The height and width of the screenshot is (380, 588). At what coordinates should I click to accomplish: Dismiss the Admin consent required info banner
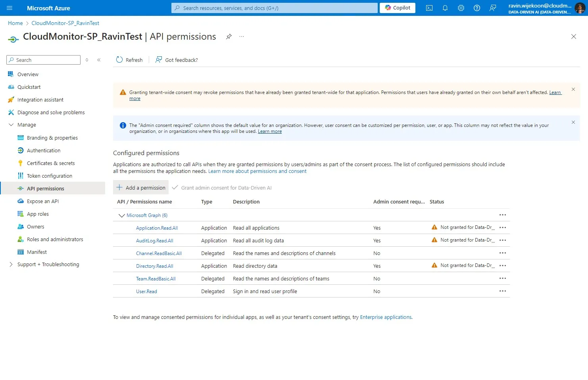tap(573, 122)
